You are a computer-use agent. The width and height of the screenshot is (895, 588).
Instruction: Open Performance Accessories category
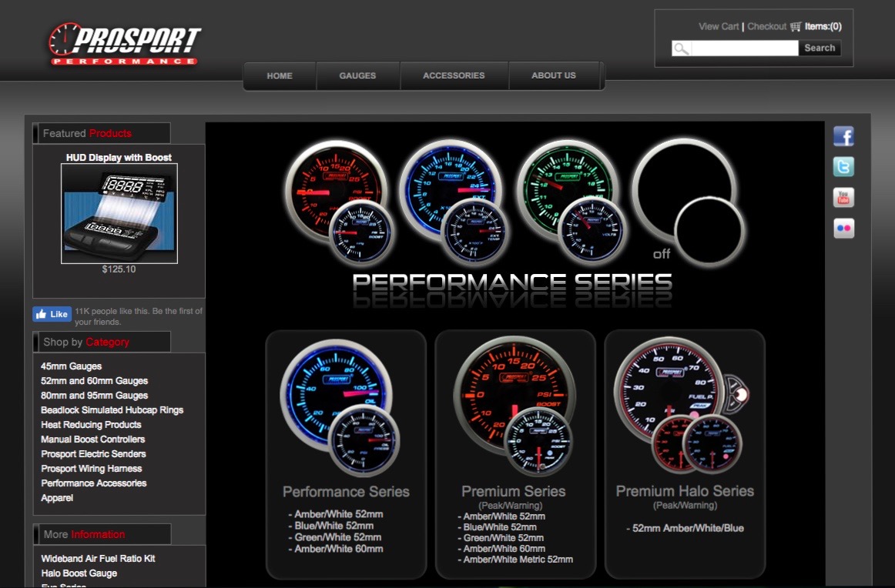pyautogui.click(x=94, y=483)
